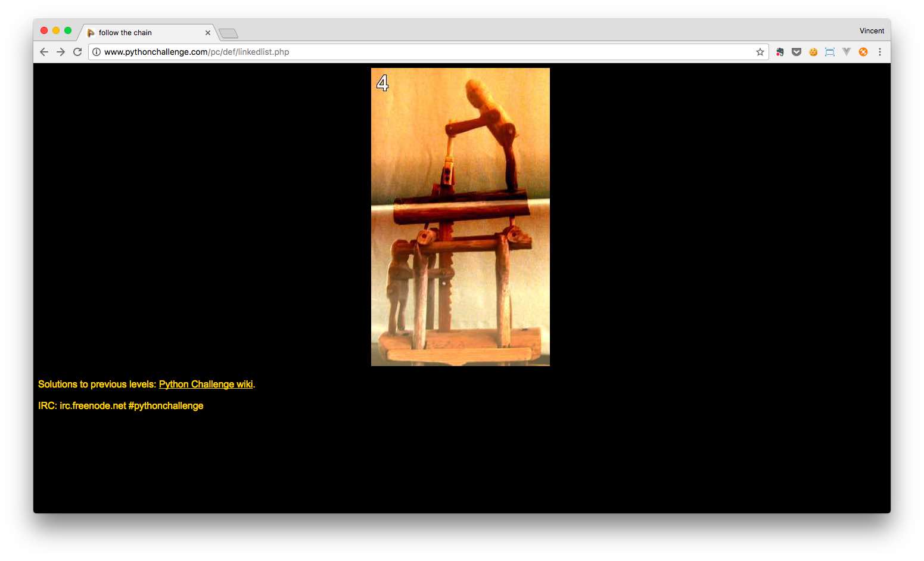
Task: Click the wooden sawing figure image
Action: click(461, 217)
